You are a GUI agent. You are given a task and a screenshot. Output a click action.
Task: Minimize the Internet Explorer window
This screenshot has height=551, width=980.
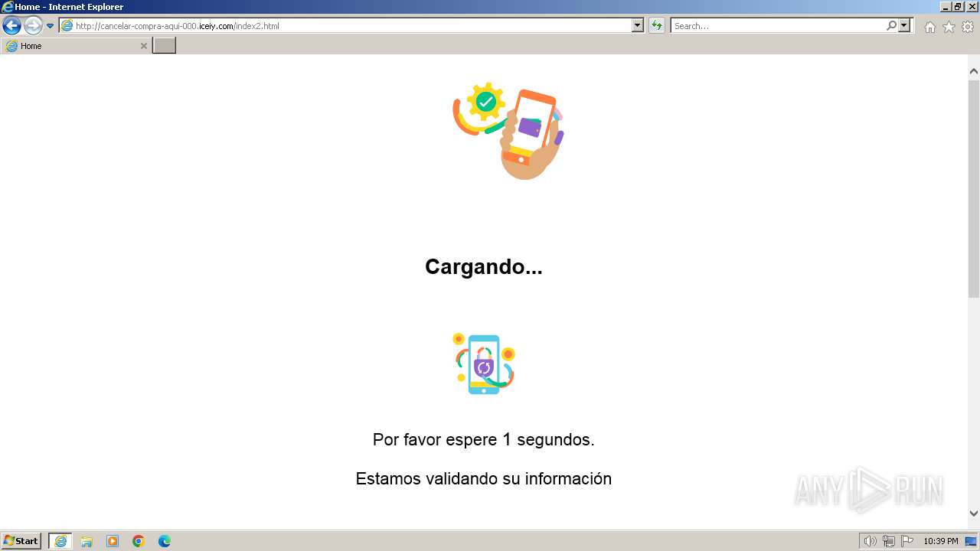946,7
